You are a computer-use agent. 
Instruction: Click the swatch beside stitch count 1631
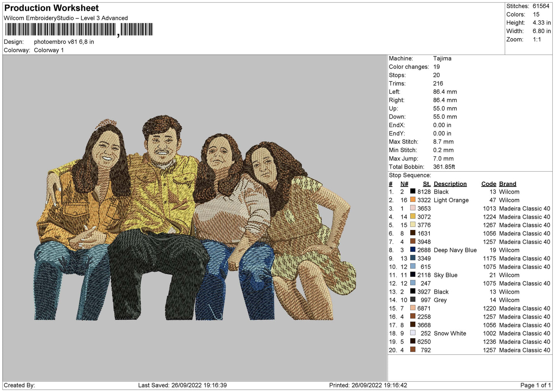413,233
